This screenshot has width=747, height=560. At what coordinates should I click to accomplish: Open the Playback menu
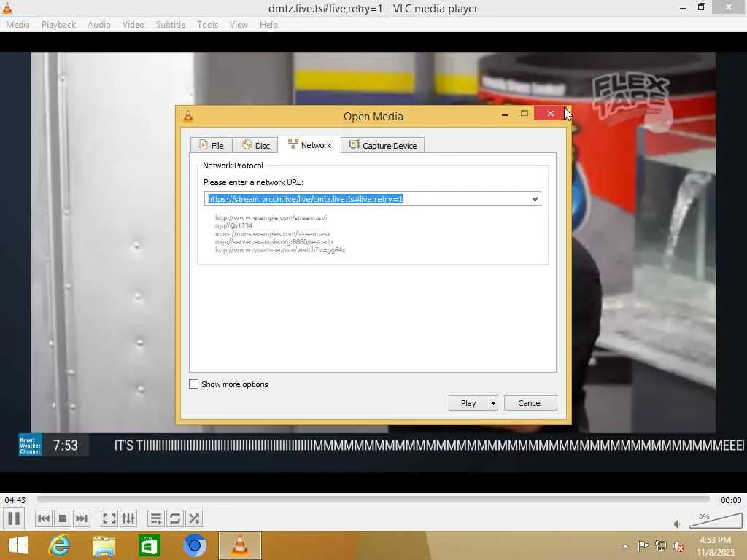pyautogui.click(x=58, y=24)
